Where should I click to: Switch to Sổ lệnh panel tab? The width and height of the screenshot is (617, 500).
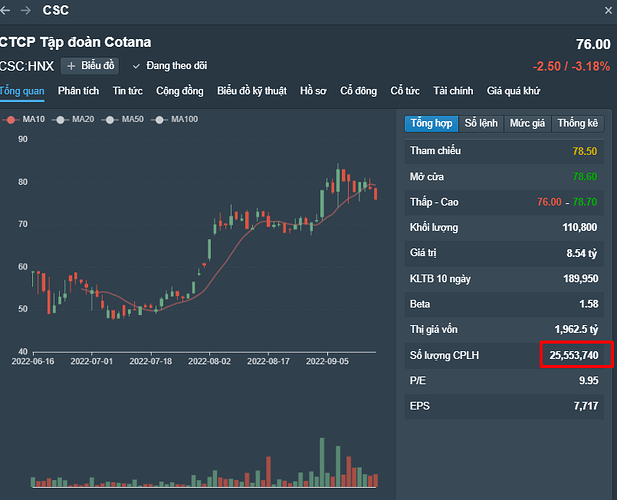[480, 123]
